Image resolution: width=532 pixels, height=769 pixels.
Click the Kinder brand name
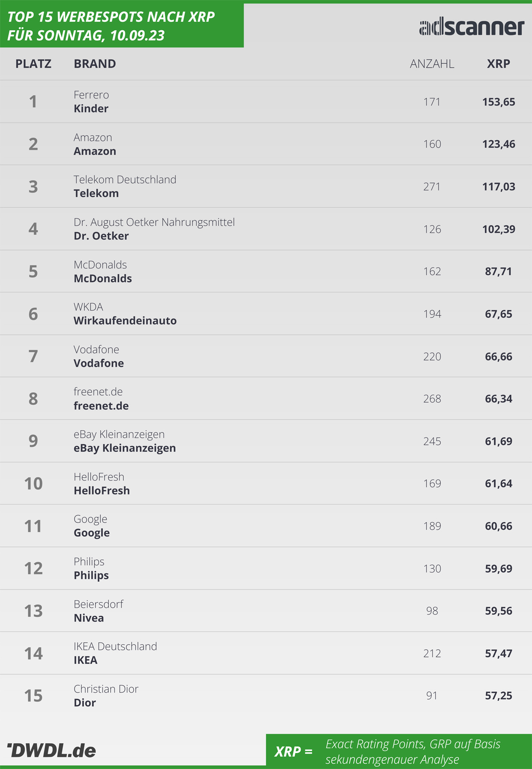coord(91,109)
